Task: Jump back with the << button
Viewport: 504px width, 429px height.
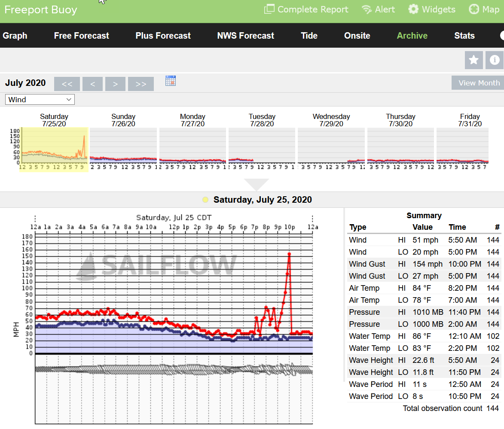Action: pos(67,84)
